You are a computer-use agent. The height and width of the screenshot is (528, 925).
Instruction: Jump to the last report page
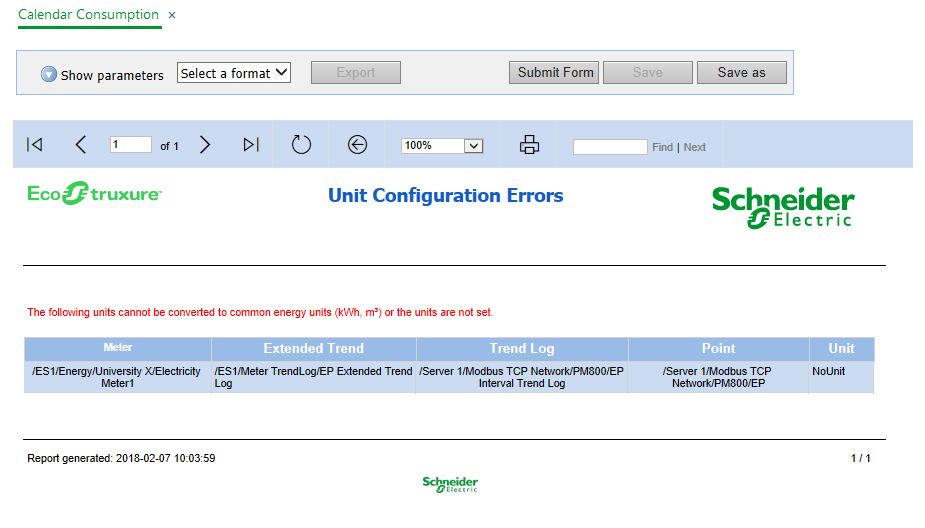point(251,145)
